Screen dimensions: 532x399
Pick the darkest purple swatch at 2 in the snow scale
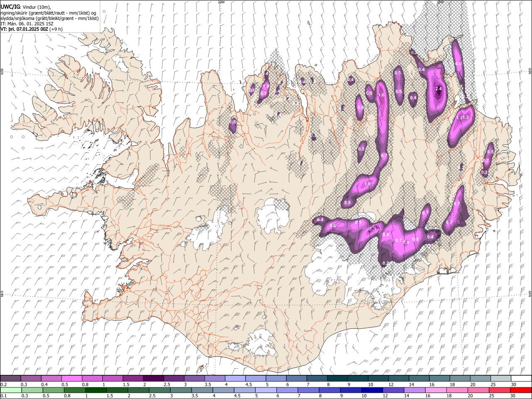point(153,379)
